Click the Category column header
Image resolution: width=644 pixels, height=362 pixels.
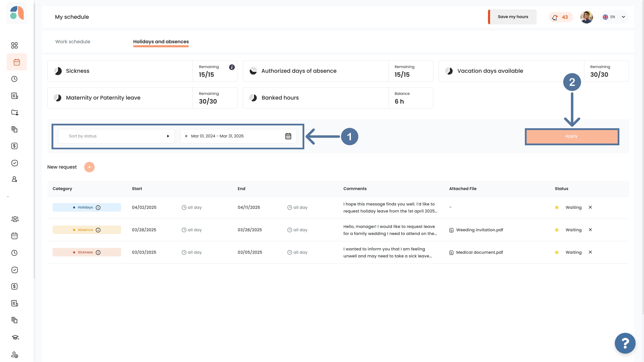(62, 189)
